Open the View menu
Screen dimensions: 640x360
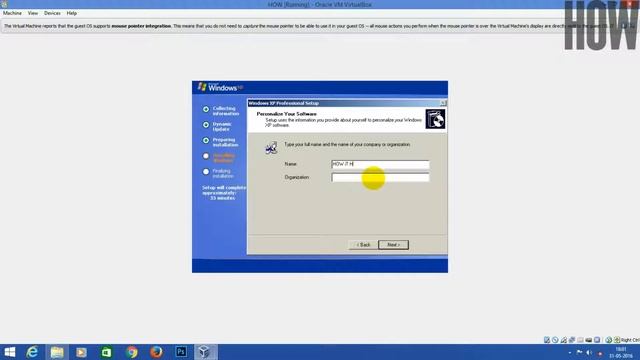33,13
